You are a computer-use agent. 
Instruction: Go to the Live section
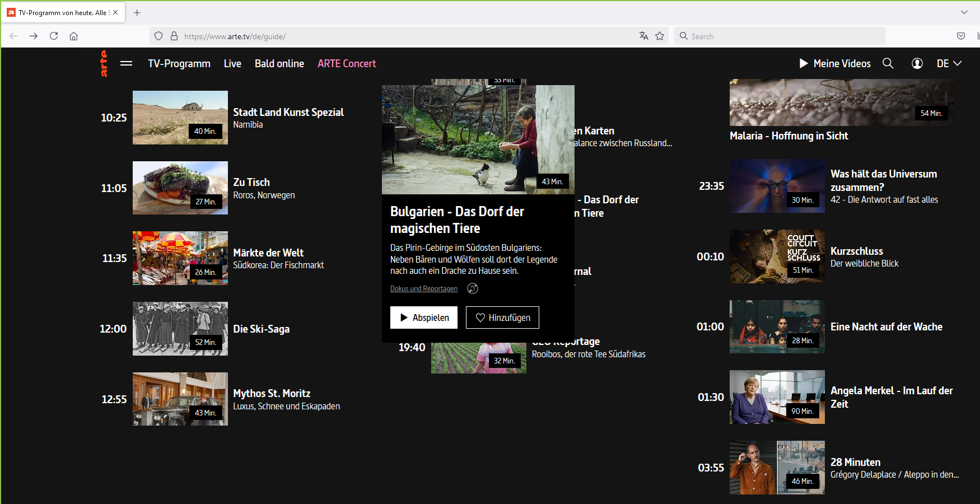(x=232, y=63)
